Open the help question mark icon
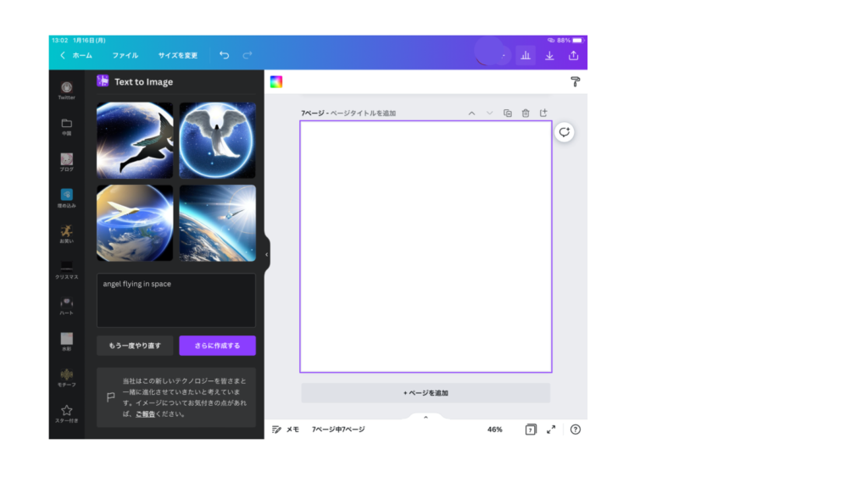The height and width of the screenshot is (488, 868). [576, 430]
